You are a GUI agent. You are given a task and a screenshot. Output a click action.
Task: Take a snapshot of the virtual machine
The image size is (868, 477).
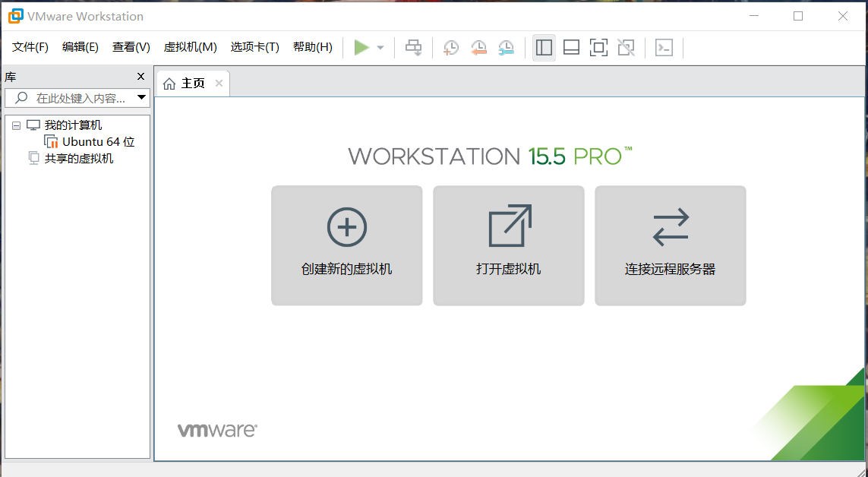[450, 47]
